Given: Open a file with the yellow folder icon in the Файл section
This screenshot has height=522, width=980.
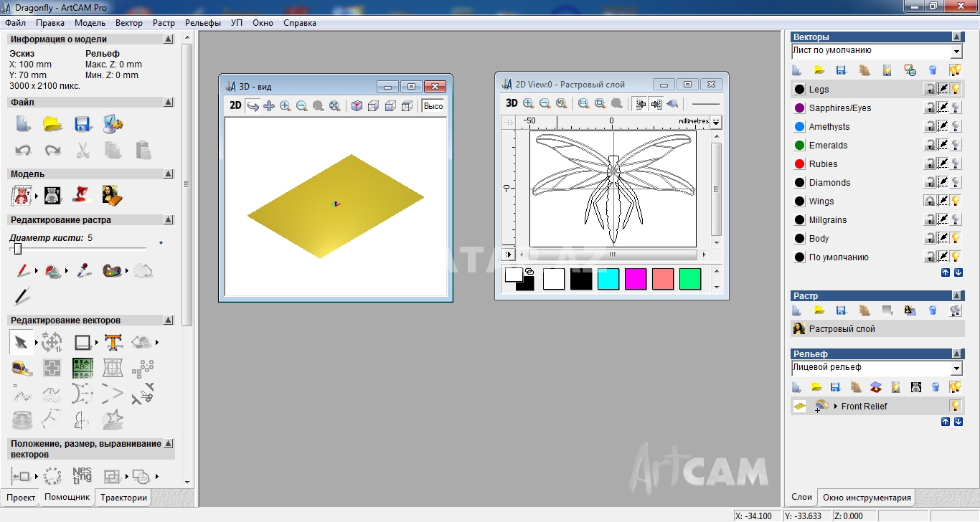Looking at the screenshot, I should click(x=52, y=124).
